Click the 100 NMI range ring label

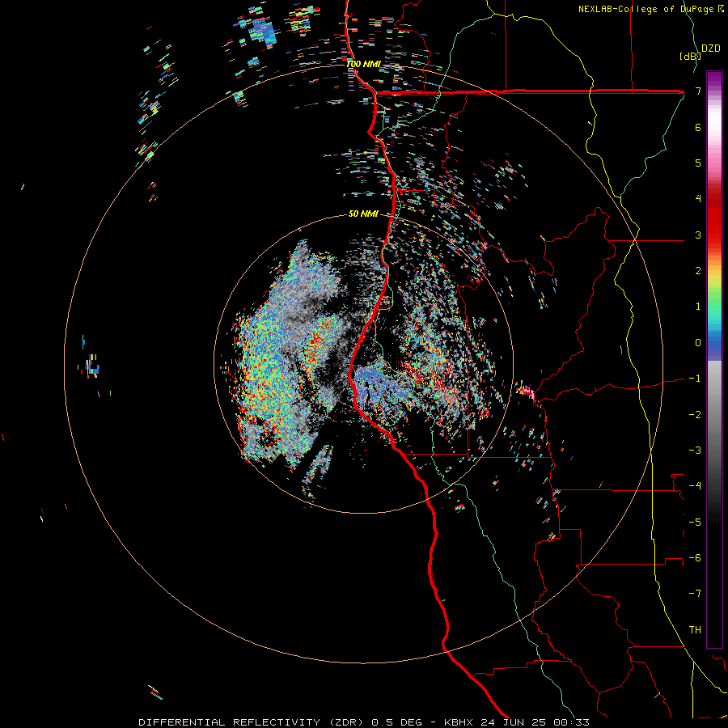point(363,64)
